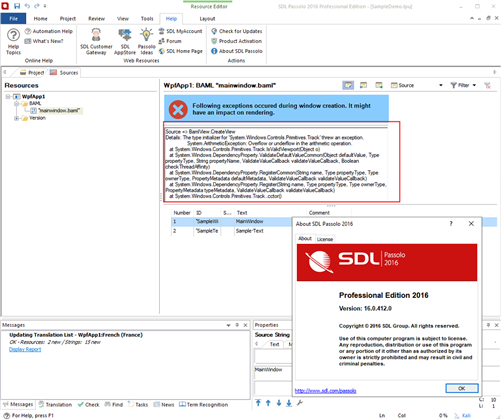
Task: Open SDL Customer Gateway
Action: (96, 42)
